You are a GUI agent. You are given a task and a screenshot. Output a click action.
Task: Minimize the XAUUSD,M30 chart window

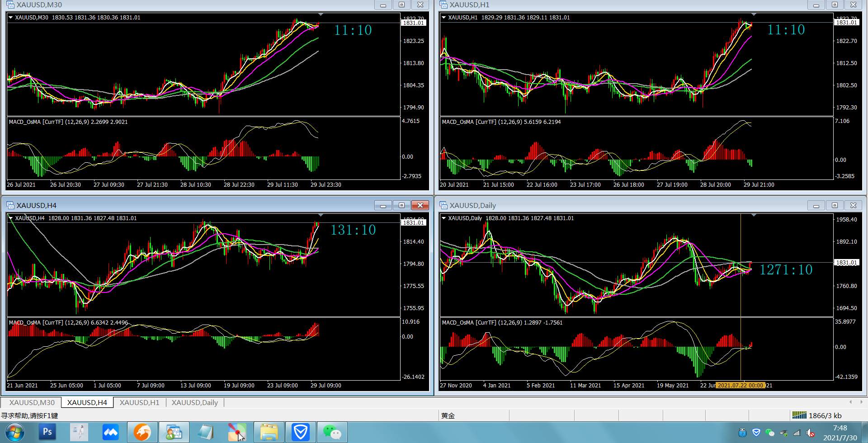coord(383,5)
